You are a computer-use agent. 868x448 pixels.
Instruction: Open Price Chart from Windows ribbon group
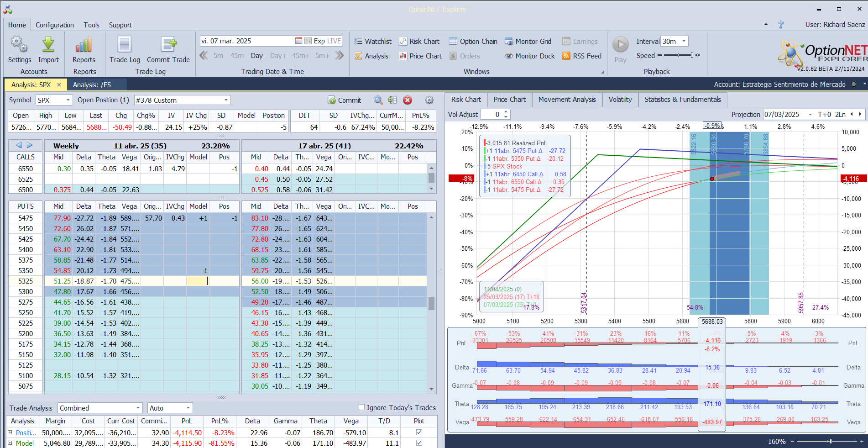tap(420, 56)
